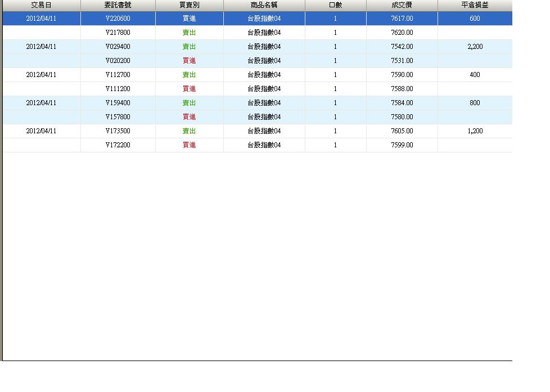
Task: Click 買進 in the V020200 row
Action: 190,61
